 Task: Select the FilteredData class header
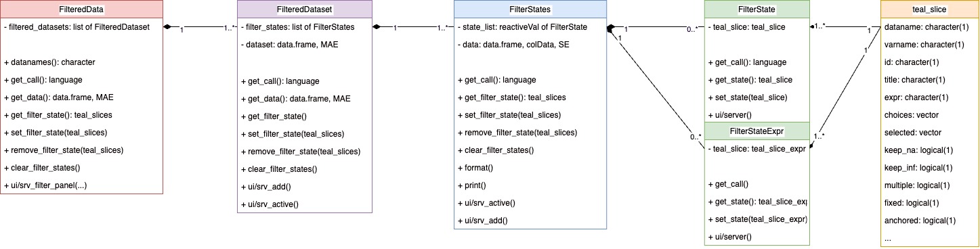pos(81,9)
